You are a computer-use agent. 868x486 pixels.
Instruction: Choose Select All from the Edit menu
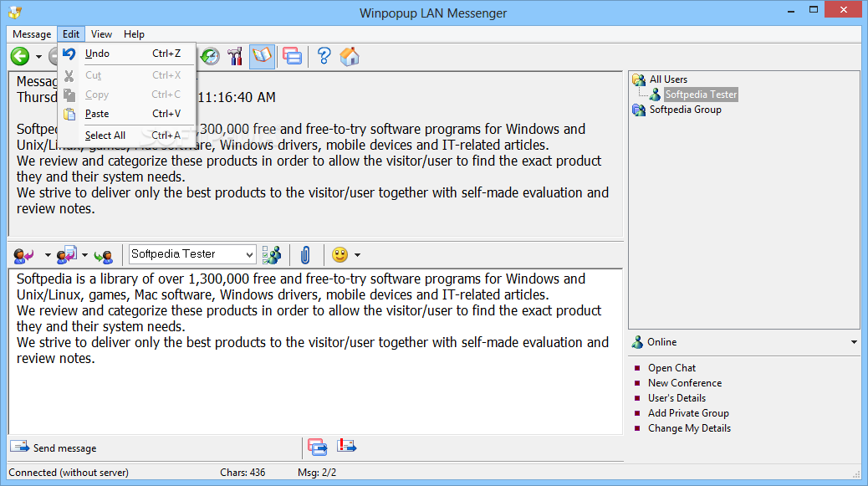[x=127, y=135]
